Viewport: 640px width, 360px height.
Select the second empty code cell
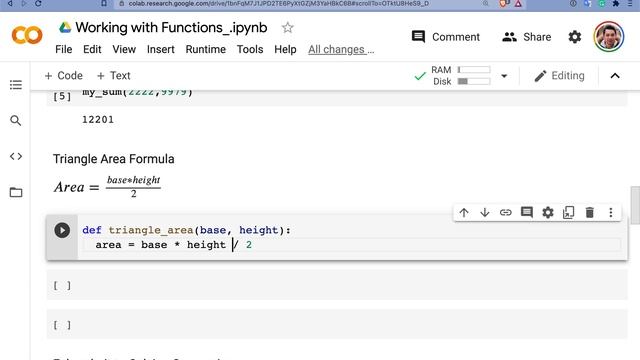tap(337, 324)
